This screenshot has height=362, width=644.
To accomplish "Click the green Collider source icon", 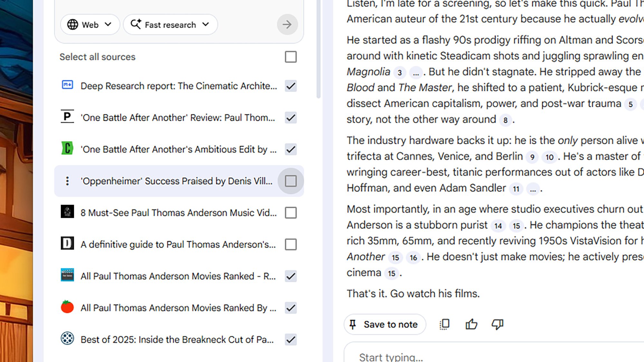I will pyautogui.click(x=67, y=149).
